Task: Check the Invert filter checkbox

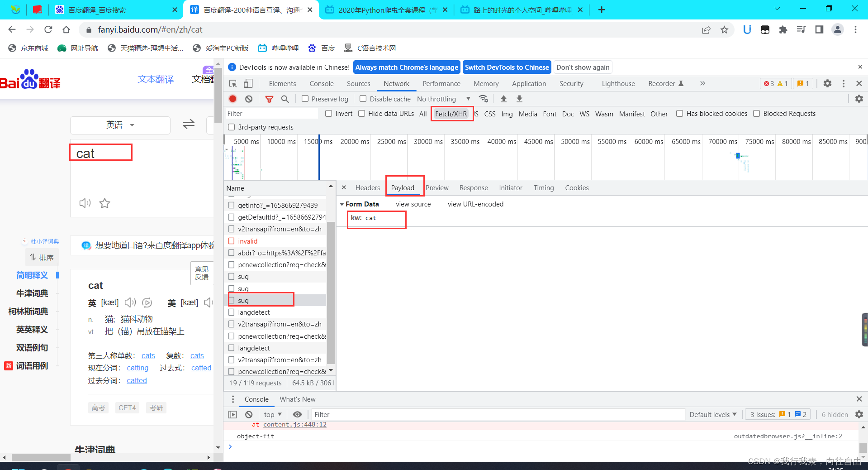Action: point(329,114)
